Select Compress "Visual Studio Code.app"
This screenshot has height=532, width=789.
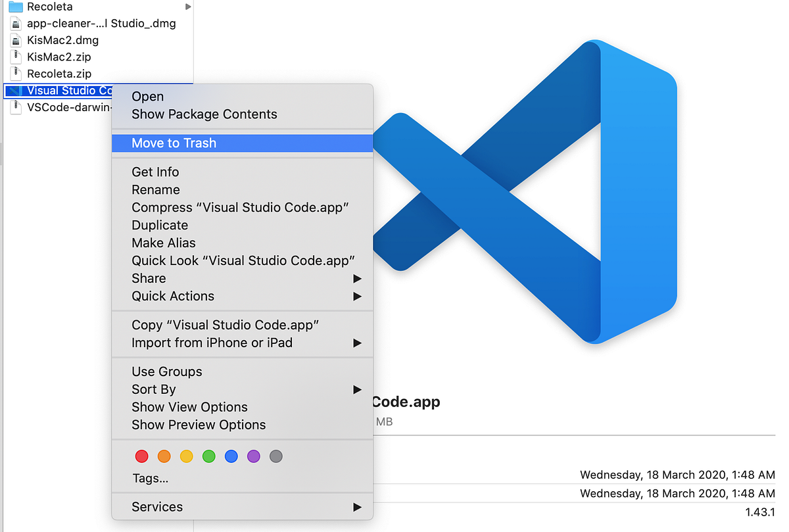pyautogui.click(x=243, y=208)
